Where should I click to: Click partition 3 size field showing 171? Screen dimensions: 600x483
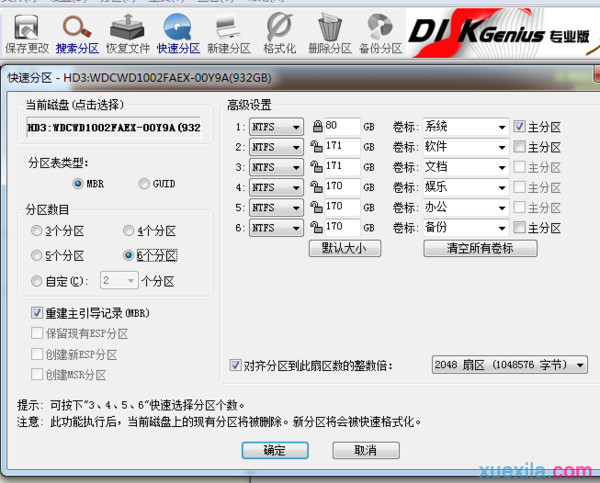[x=342, y=167]
